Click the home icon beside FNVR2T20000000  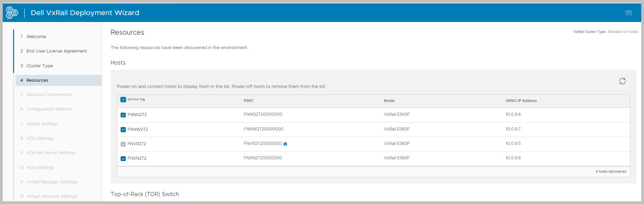click(x=285, y=144)
